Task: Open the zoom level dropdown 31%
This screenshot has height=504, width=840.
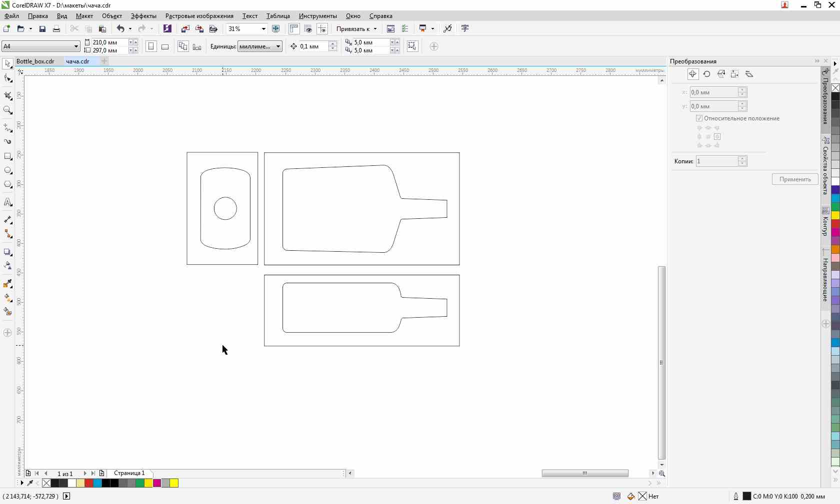Action: coord(263,29)
